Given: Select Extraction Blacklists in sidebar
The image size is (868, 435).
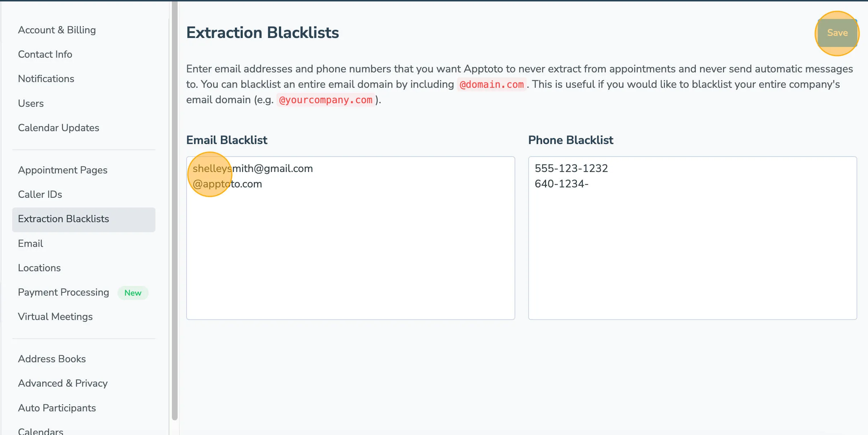Looking at the screenshot, I should (64, 219).
